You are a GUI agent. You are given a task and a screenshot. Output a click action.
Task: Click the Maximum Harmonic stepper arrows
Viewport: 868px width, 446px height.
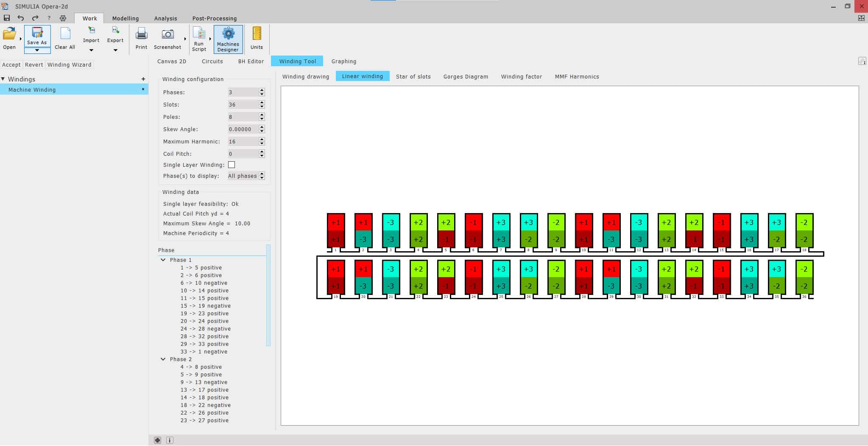(262, 141)
